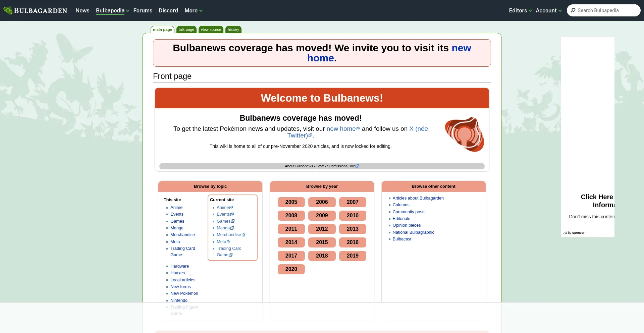The image size is (644, 333).
Task: Open Discord from the navigation bar
Action: tap(168, 10)
